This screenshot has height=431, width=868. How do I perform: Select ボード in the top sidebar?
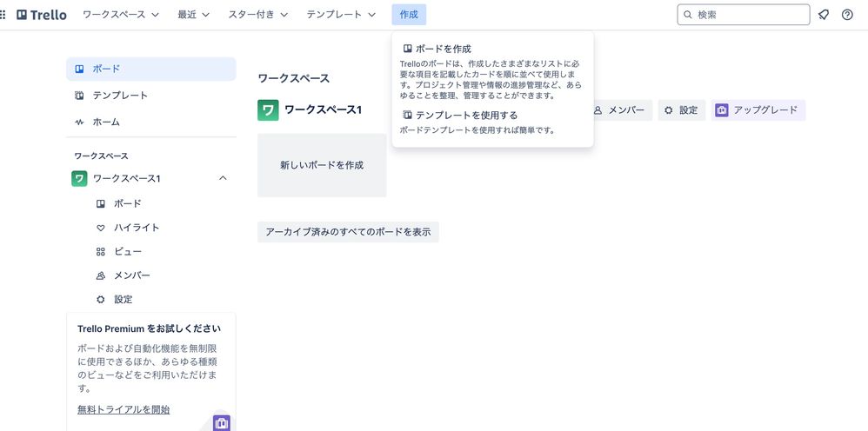(x=151, y=70)
